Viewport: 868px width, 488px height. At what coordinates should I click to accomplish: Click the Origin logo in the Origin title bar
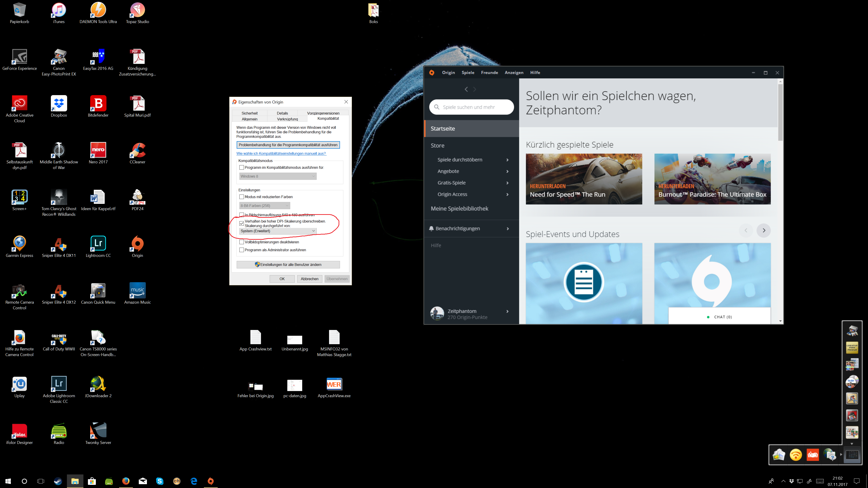[432, 72]
